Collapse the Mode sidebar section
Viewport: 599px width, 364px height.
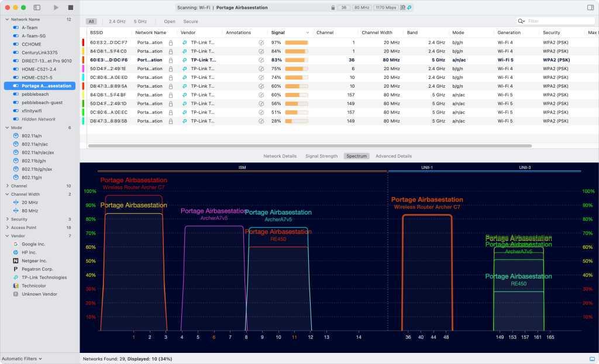[7, 127]
